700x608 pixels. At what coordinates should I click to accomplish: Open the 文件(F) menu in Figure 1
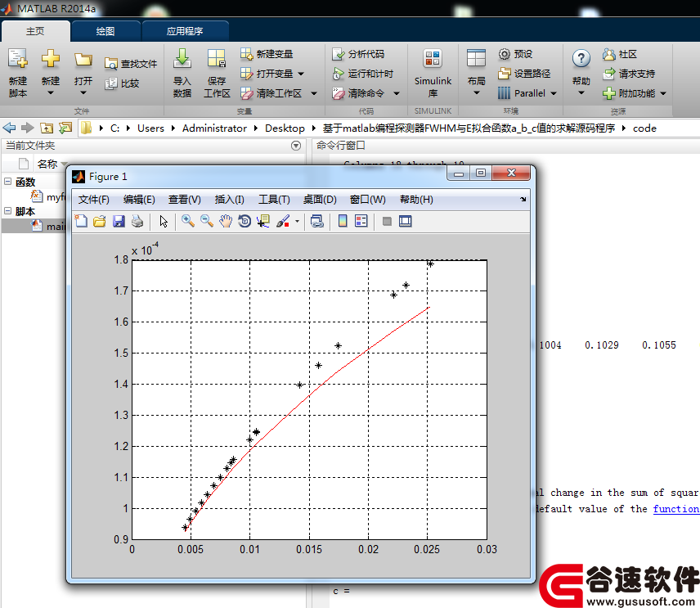tap(94, 199)
